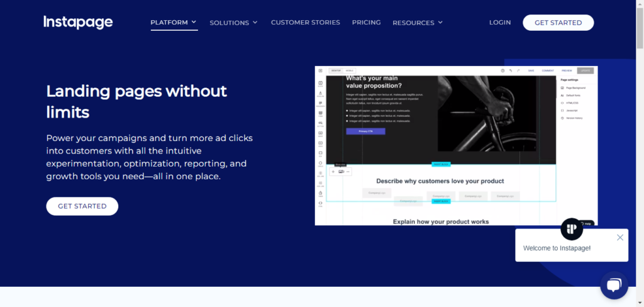Click Preview in the builder preview toolbar
The height and width of the screenshot is (307, 644).
[567, 70]
